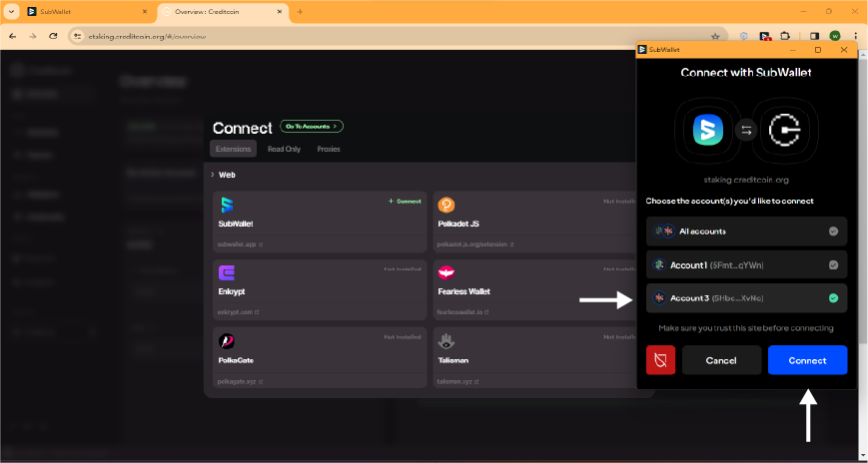
Task: Click the green profile avatar
Action: point(835,36)
